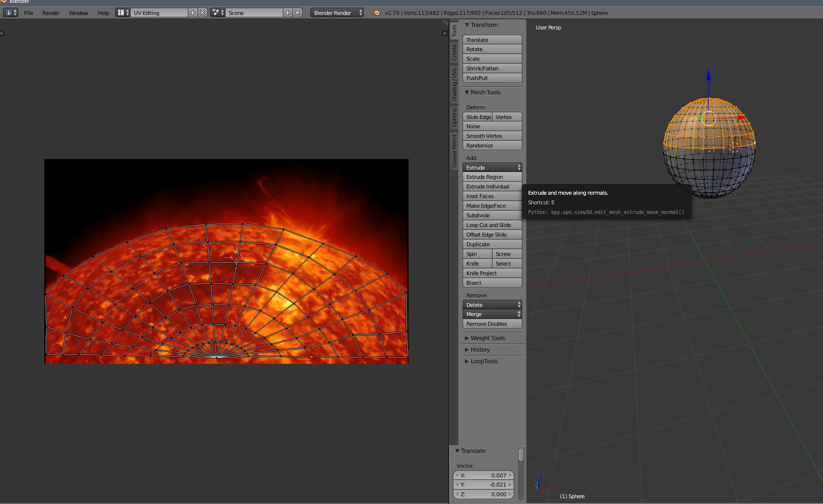Click the Transform panel drag grip
Viewport: 823px width, 504px height.
pyautogui.click(x=518, y=26)
